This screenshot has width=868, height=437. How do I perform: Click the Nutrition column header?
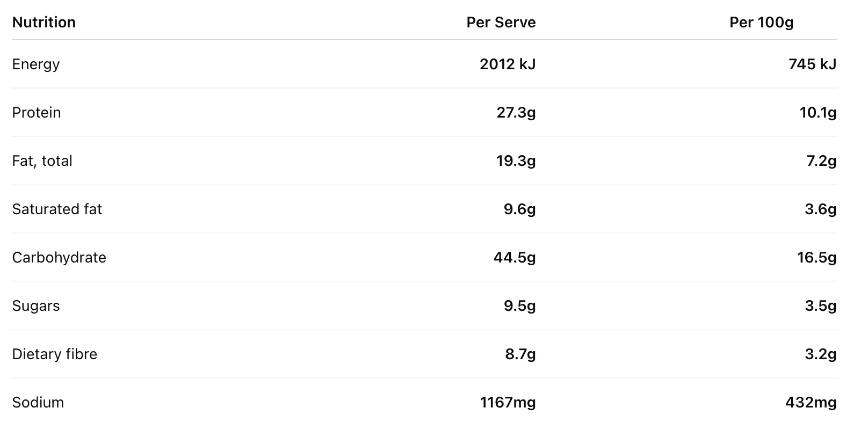pos(44,23)
